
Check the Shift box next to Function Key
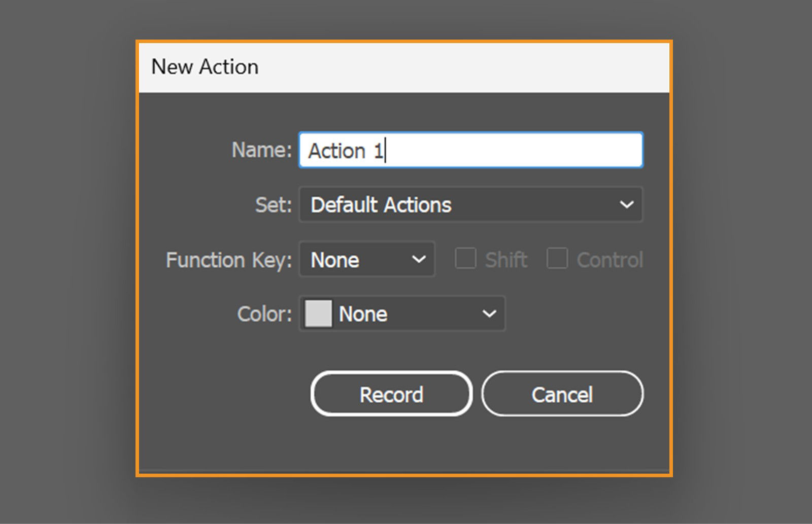pyautogui.click(x=465, y=259)
